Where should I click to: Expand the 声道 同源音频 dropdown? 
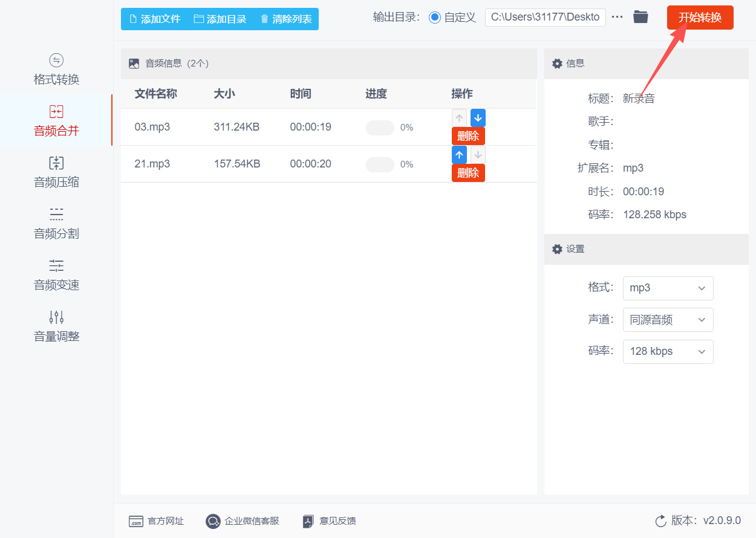(x=668, y=320)
